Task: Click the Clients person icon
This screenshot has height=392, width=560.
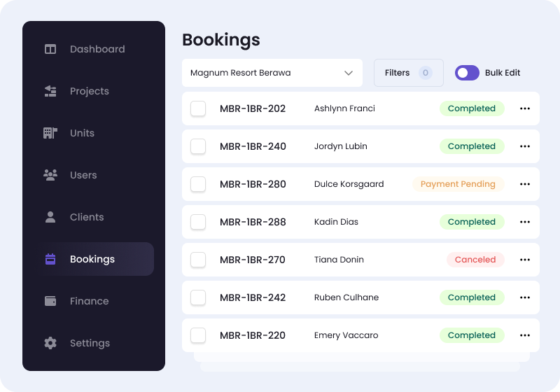Action: [x=50, y=217]
